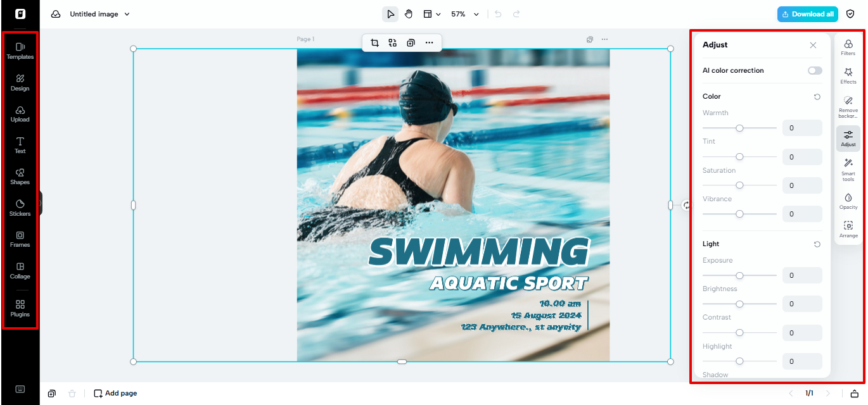
Task: Click the undo arrow
Action: [498, 14]
